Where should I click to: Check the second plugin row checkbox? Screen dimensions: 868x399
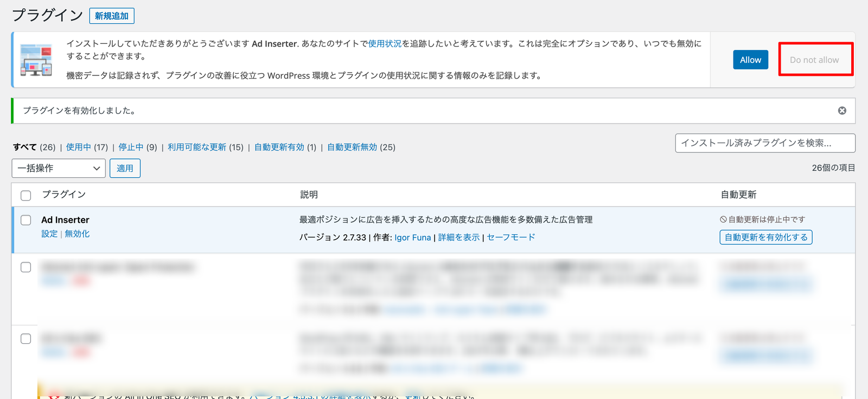pyautogui.click(x=25, y=267)
